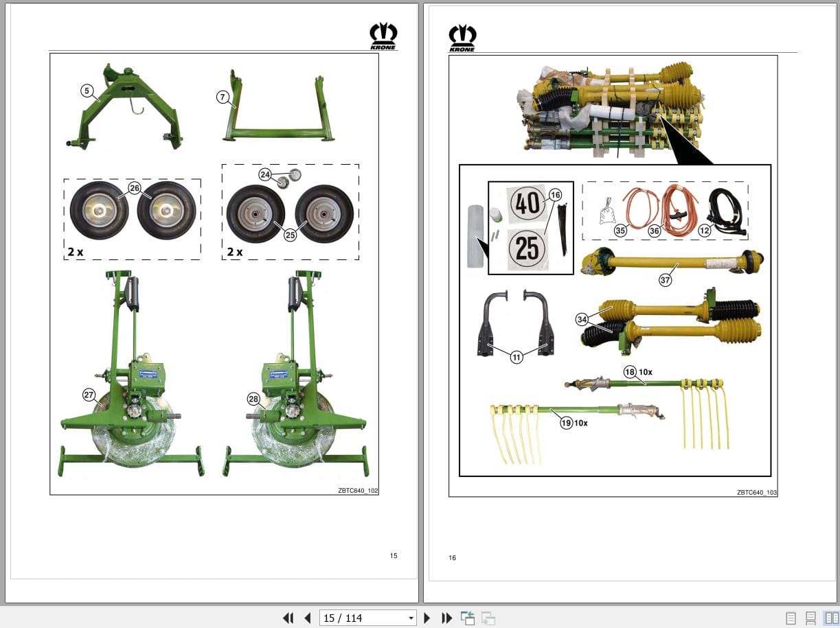Click the grayed paste icon next to snapshot
This screenshot has height=628, width=840.
click(488, 618)
